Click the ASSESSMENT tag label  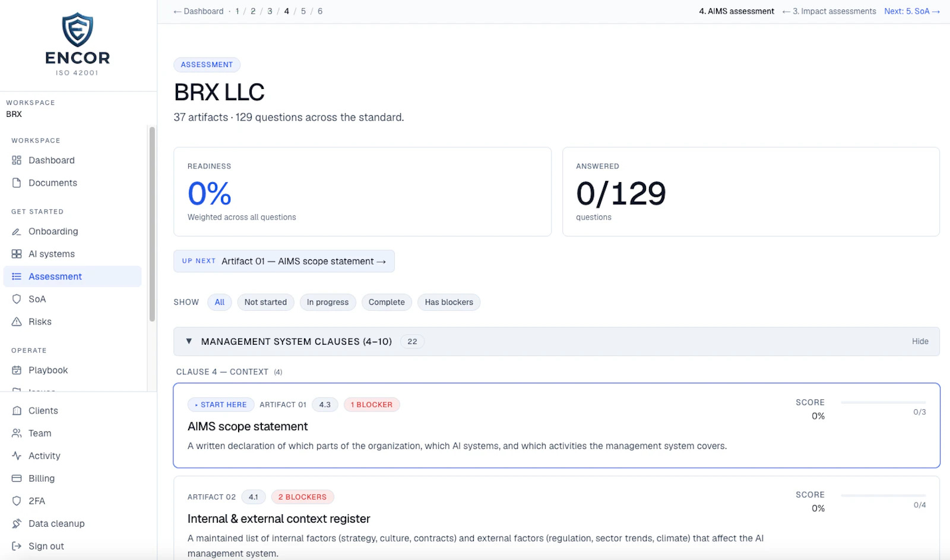coord(207,65)
